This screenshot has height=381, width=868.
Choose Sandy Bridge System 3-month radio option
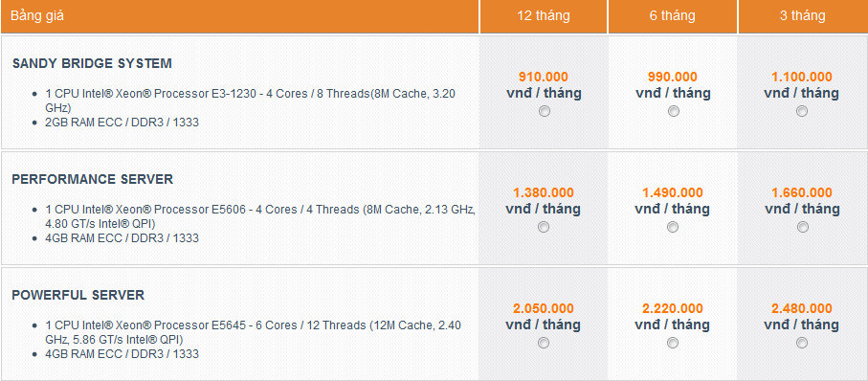click(x=802, y=111)
